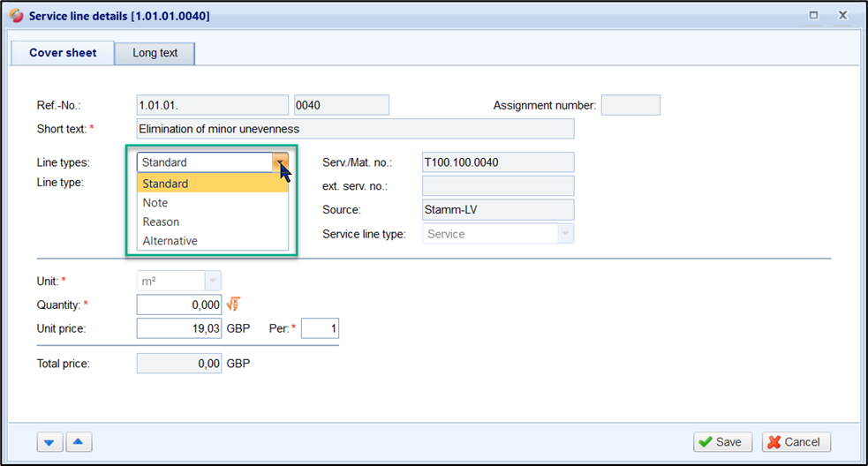The height and width of the screenshot is (466, 868).
Task: Click the Per value input box
Action: pyautogui.click(x=320, y=329)
